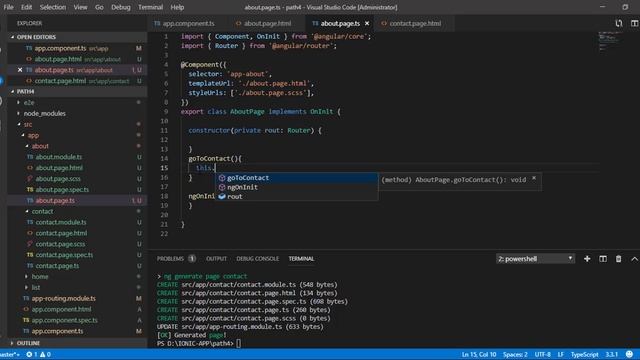
Task: Expand the list folder
Action: [x=36, y=287]
